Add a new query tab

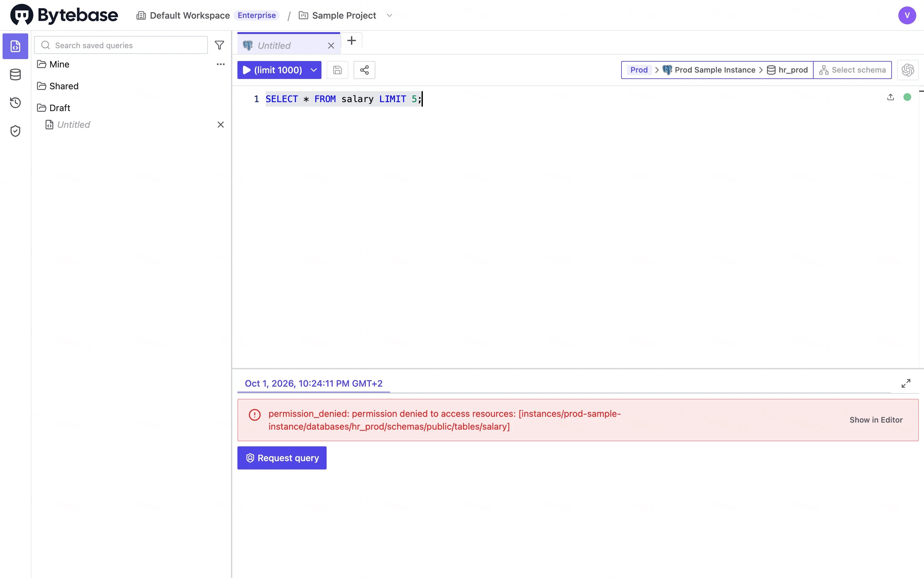pos(352,40)
